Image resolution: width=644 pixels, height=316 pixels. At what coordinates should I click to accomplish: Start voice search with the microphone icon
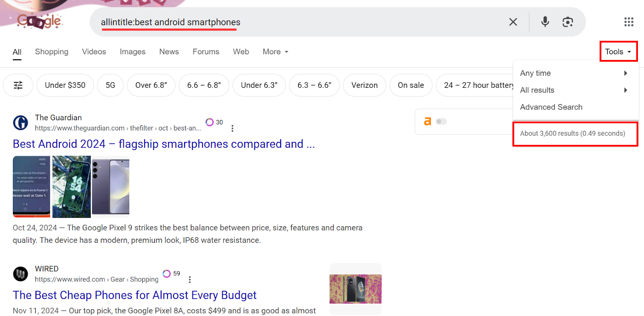point(545,22)
